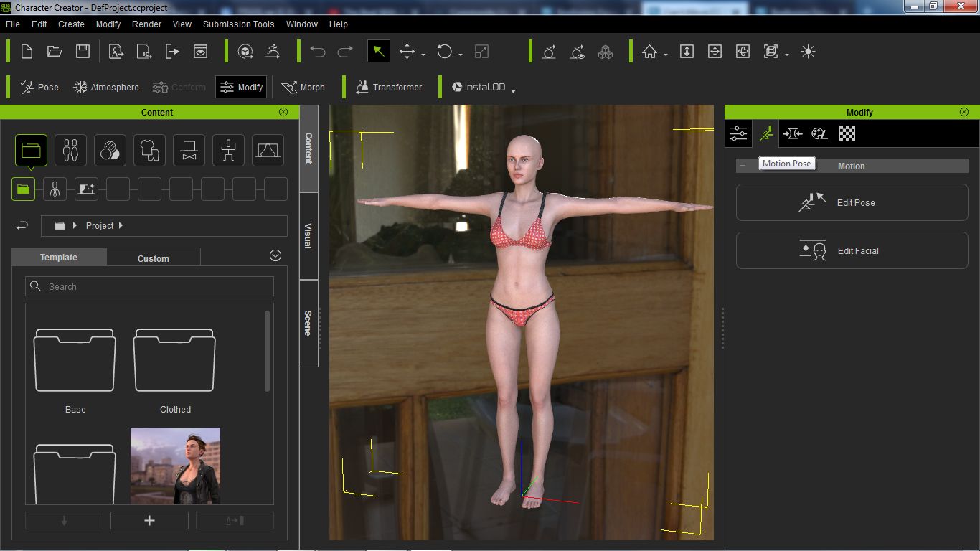This screenshot has height=551, width=980.
Task: Click the frame selected object icon
Action: pyautogui.click(x=771, y=52)
